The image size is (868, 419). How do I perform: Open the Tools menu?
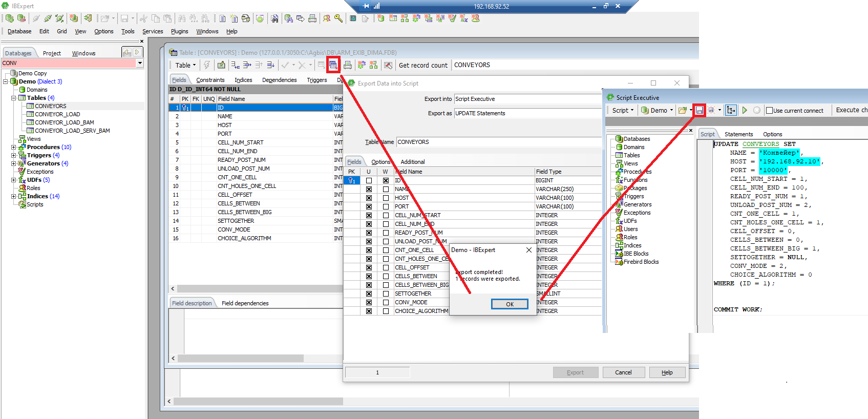click(128, 32)
